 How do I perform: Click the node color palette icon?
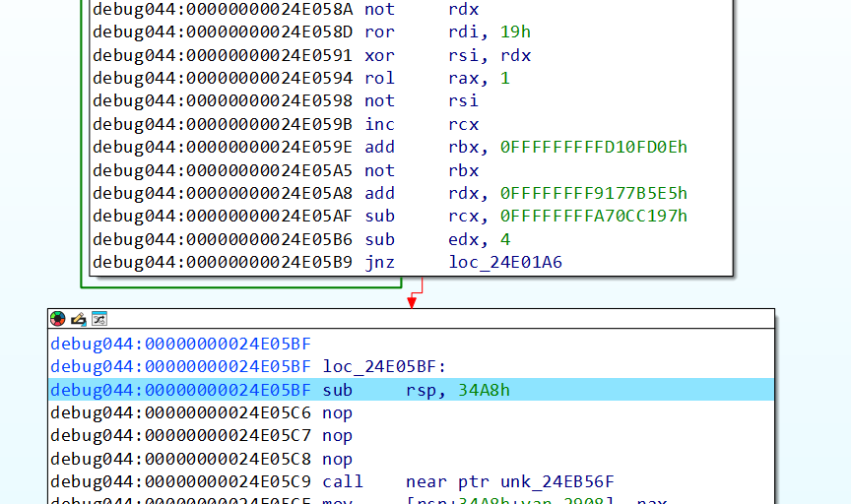(x=58, y=319)
